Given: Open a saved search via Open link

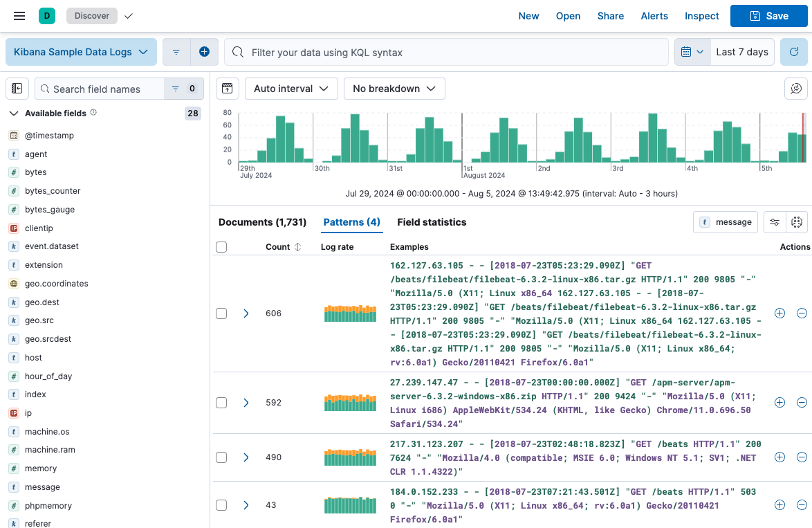Looking at the screenshot, I should click(568, 16).
